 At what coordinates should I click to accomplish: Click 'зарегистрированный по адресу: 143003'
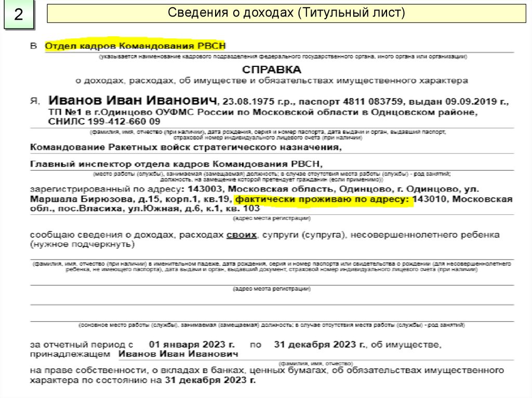point(126,189)
